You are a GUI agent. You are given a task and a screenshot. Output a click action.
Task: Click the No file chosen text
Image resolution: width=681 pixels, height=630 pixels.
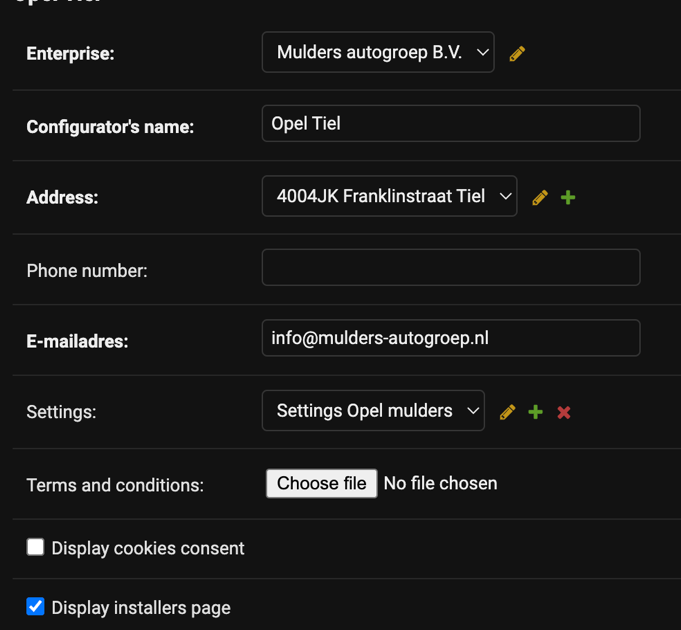[440, 483]
